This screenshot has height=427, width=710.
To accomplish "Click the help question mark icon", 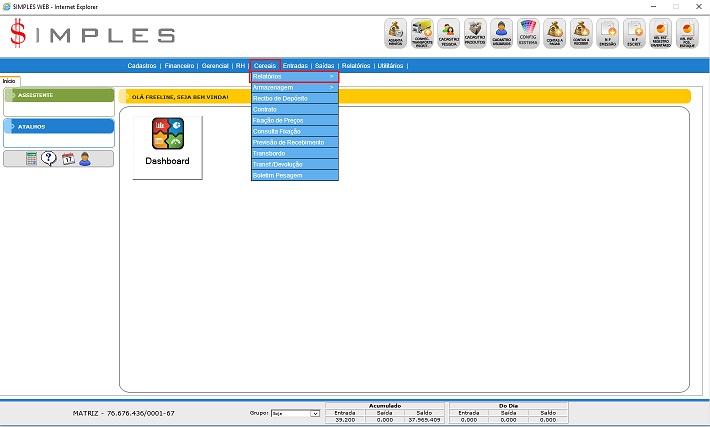I will (49, 159).
